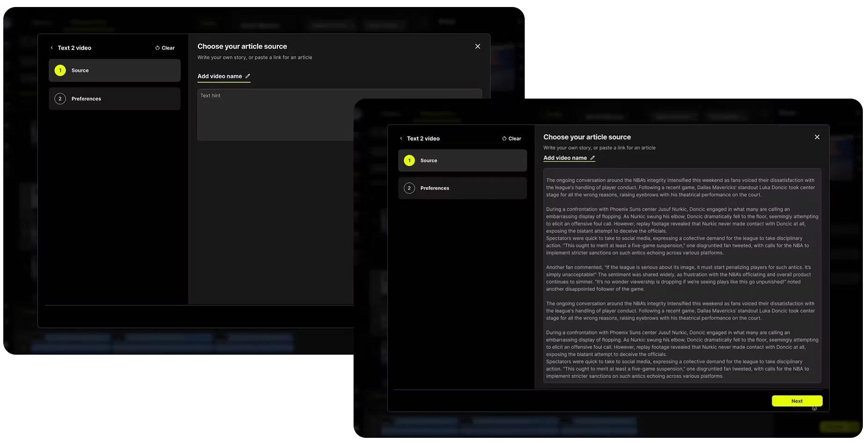
Task: Click the Clear reset icon in the rear window
Action: click(158, 48)
